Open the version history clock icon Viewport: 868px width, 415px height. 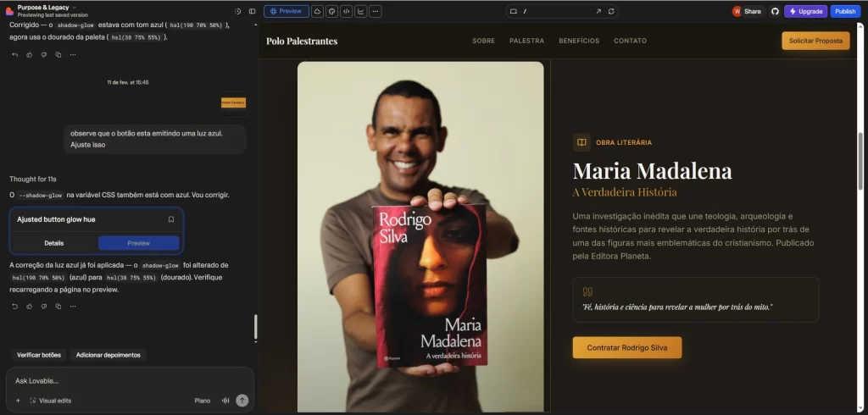[x=237, y=11]
